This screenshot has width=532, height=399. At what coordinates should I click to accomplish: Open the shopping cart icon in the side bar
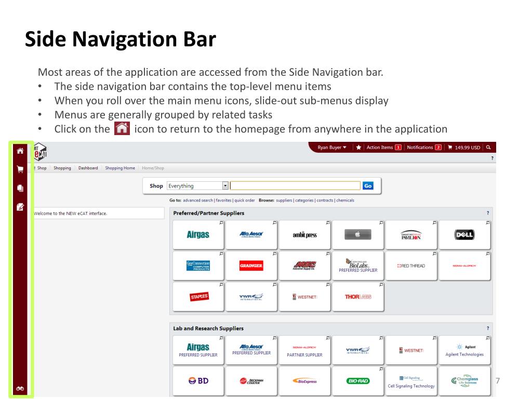tap(20, 169)
